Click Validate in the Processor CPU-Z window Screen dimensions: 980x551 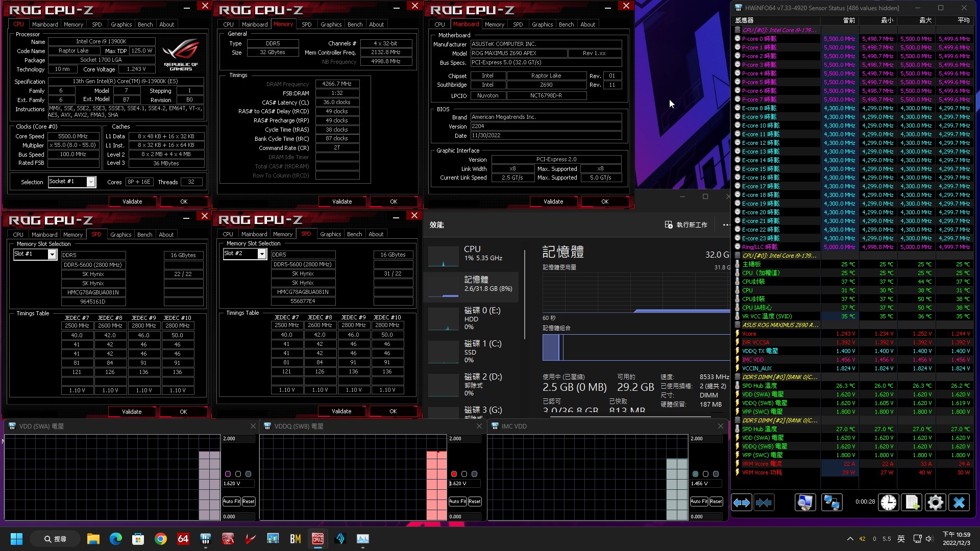click(x=132, y=202)
